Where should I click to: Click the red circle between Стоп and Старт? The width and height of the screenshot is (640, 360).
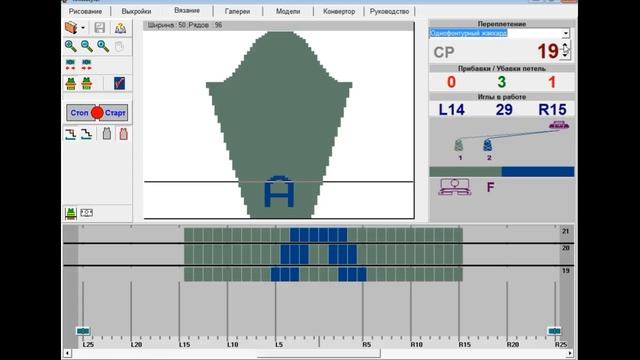coord(97,113)
